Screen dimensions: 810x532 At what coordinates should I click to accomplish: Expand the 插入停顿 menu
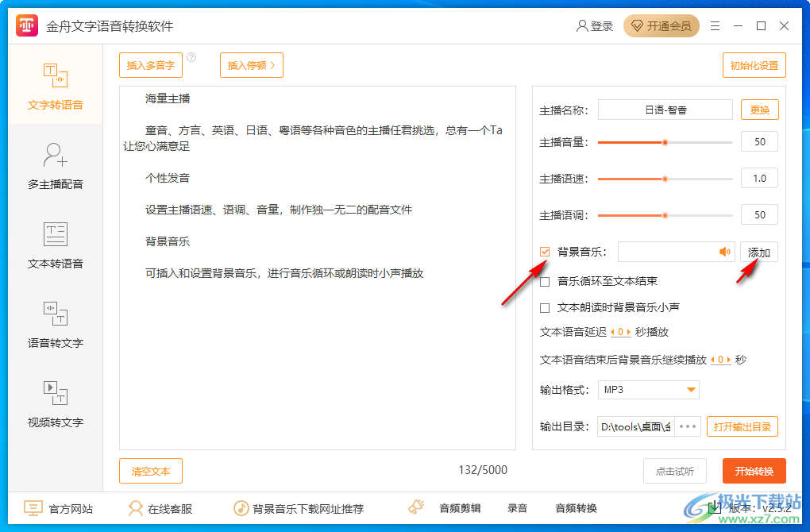(x=251, y=65)
